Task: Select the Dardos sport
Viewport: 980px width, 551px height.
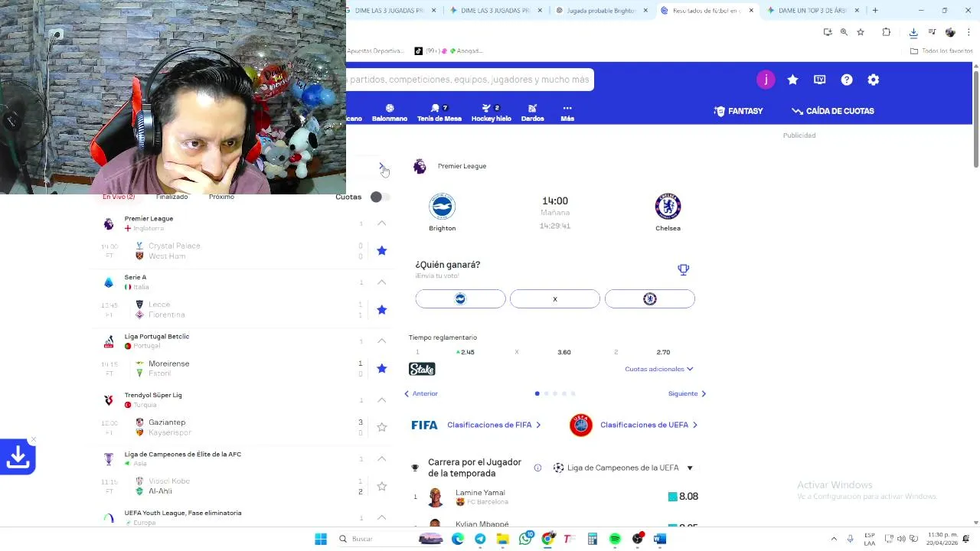Action: coord(532,112)
